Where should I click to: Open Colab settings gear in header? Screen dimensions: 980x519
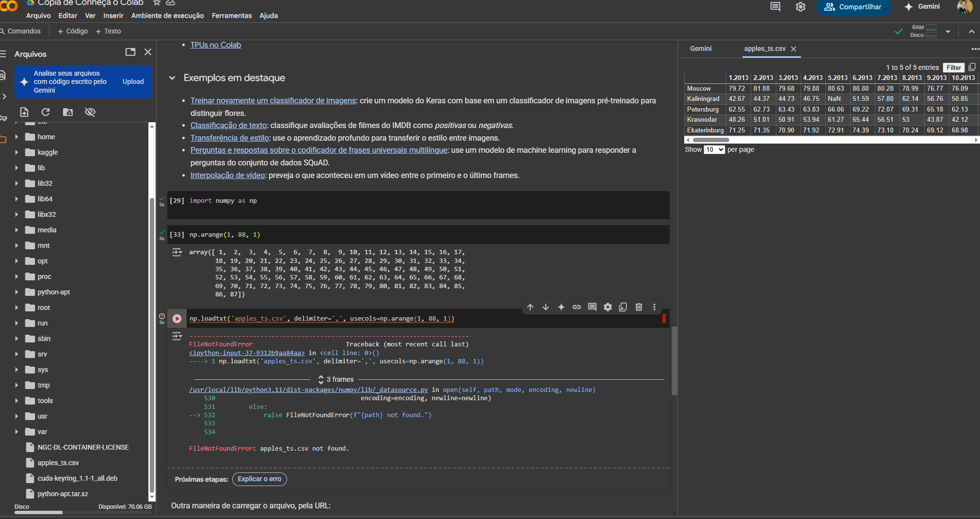pos(801,7)
